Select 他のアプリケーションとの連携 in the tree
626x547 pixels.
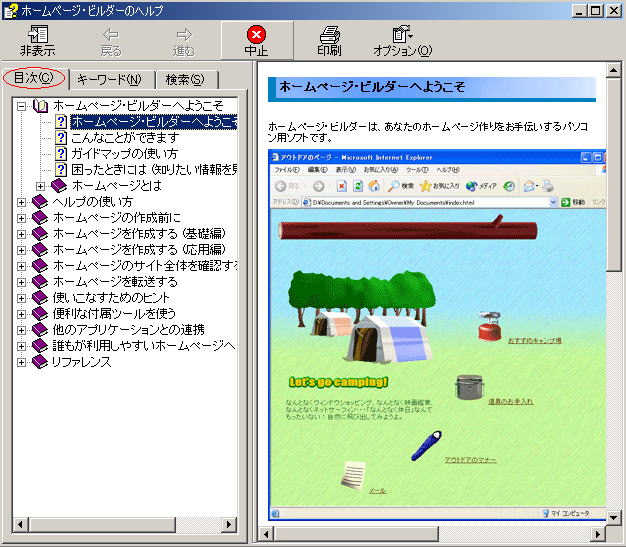pos(128,330)
